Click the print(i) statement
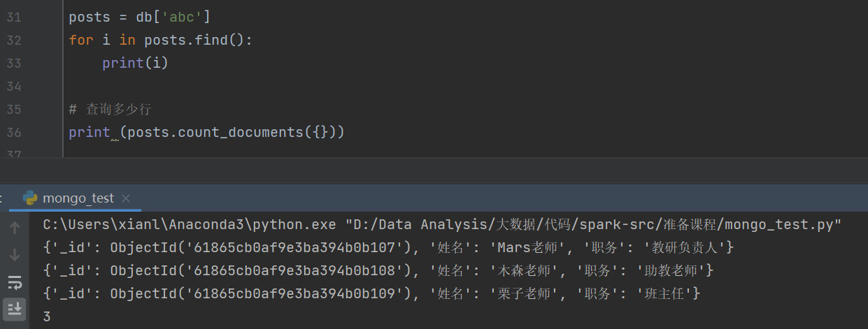The width and height of the screenshot is (868, 329). coord(135,63)
